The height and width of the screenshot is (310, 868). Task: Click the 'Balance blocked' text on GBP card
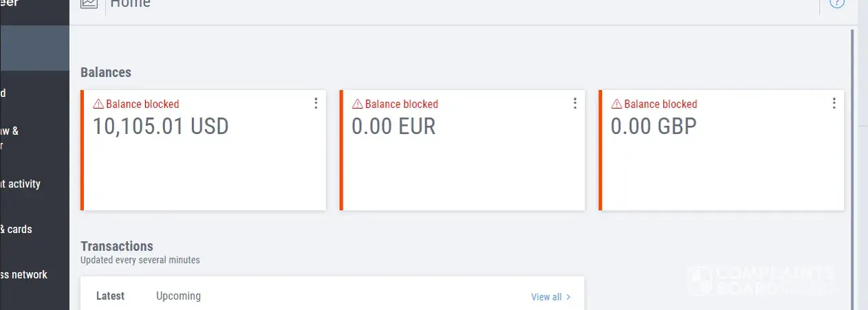tap(660, 104)
